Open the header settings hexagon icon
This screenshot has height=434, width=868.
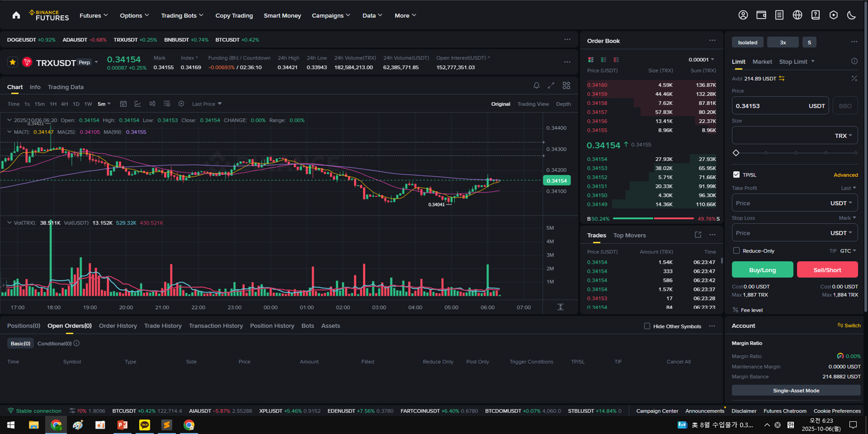(834, 15)
